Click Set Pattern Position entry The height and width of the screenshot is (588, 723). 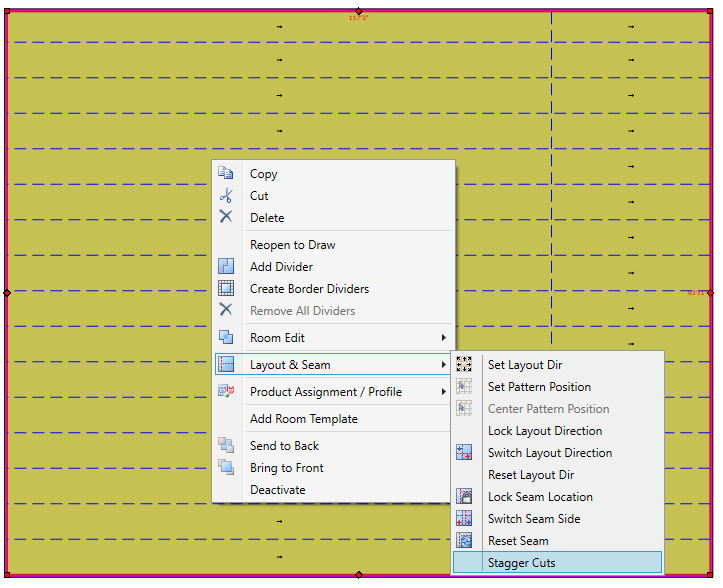coord(539,387)
